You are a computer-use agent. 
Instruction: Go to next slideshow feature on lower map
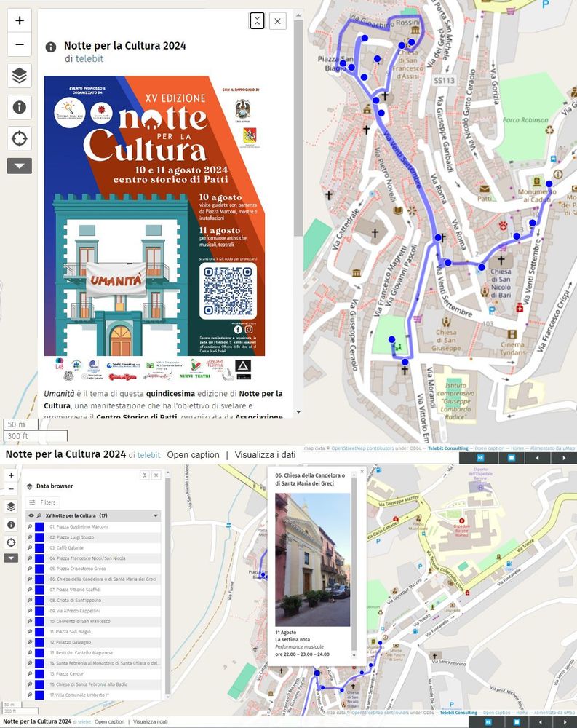pos(565,722)
